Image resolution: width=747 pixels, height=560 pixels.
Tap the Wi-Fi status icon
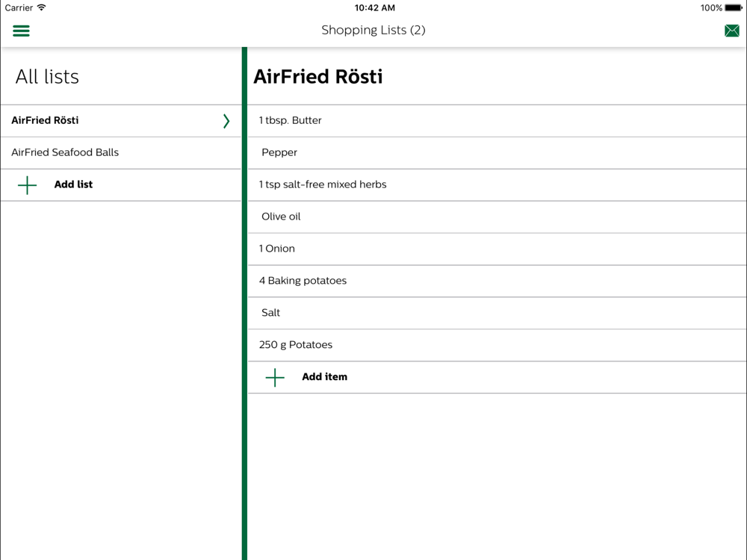(41, 7)
